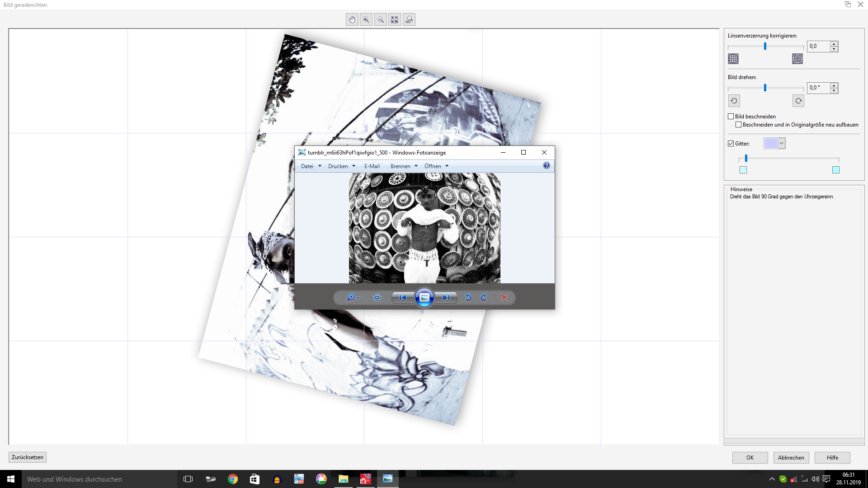Rotate photo clockwise in Fotoanzeige
The height and width of the screenshot is (488, 868).
coord(484,297)
